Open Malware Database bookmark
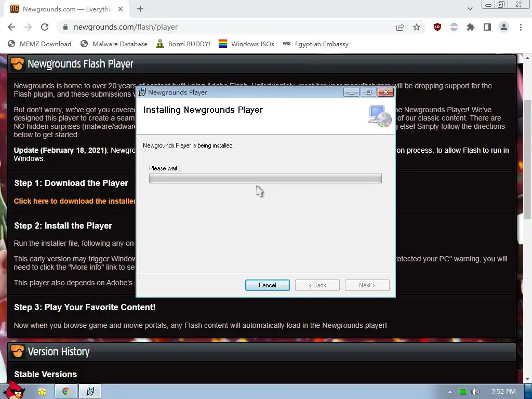 coord(114,44)
